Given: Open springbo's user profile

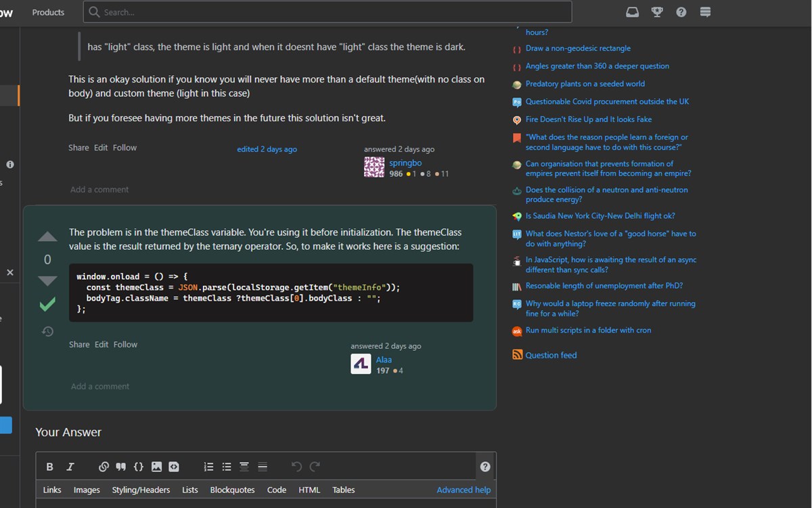Looking at the screenshot, I should pos(405,163).
